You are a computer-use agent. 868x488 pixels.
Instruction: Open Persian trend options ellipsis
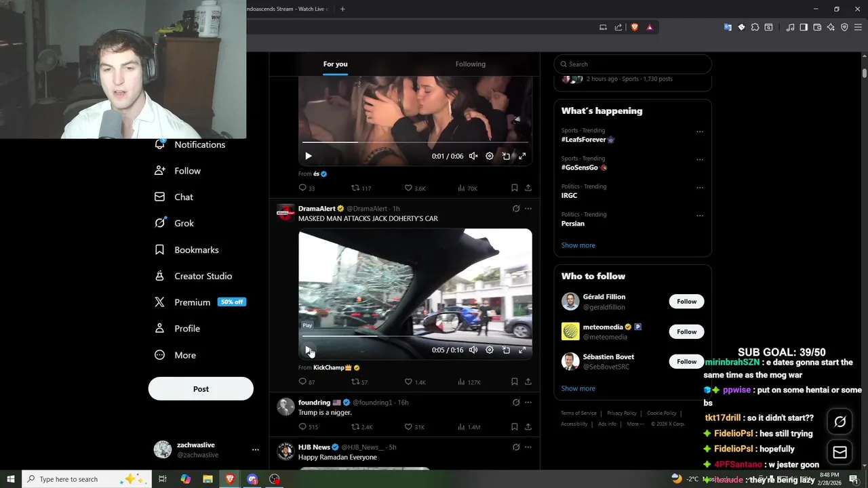pyautogui.click(x=700, y=216)
